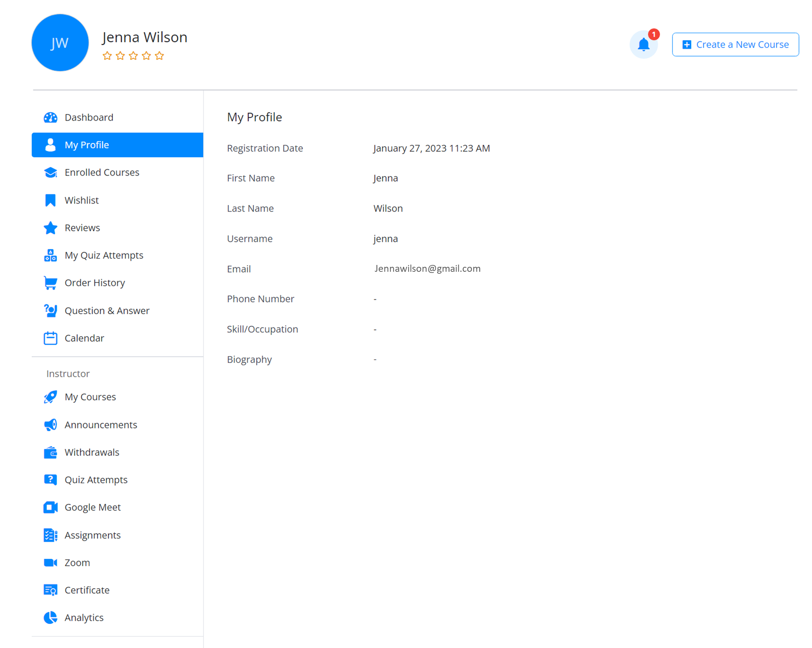
Task: Open the Assignments menu item
Action: (92, 535)
